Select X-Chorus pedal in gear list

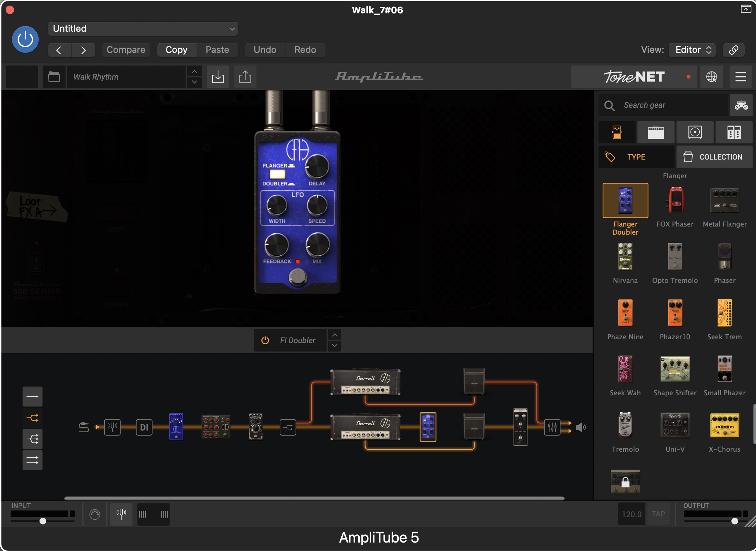pyautogui.click(x=724, y=426)
